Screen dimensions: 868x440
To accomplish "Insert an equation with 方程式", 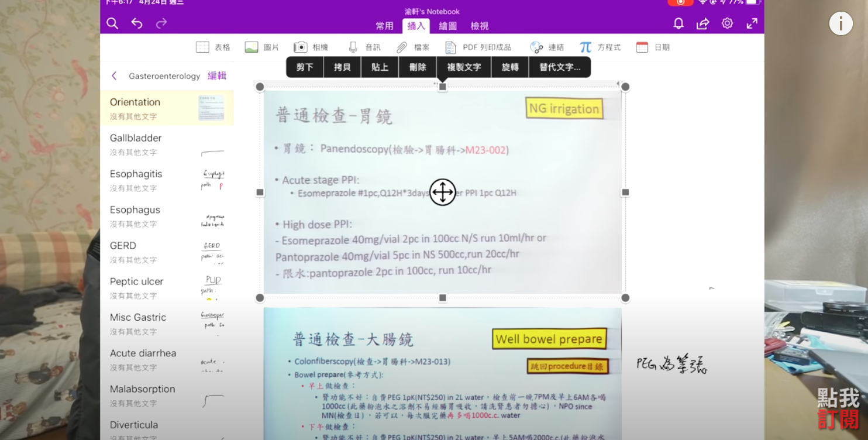I will point(600,47).
